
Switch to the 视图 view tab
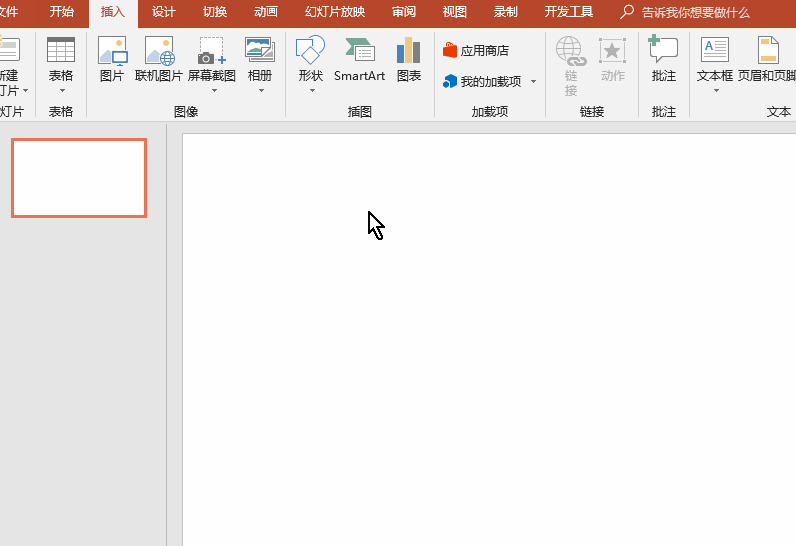point(455,12)
